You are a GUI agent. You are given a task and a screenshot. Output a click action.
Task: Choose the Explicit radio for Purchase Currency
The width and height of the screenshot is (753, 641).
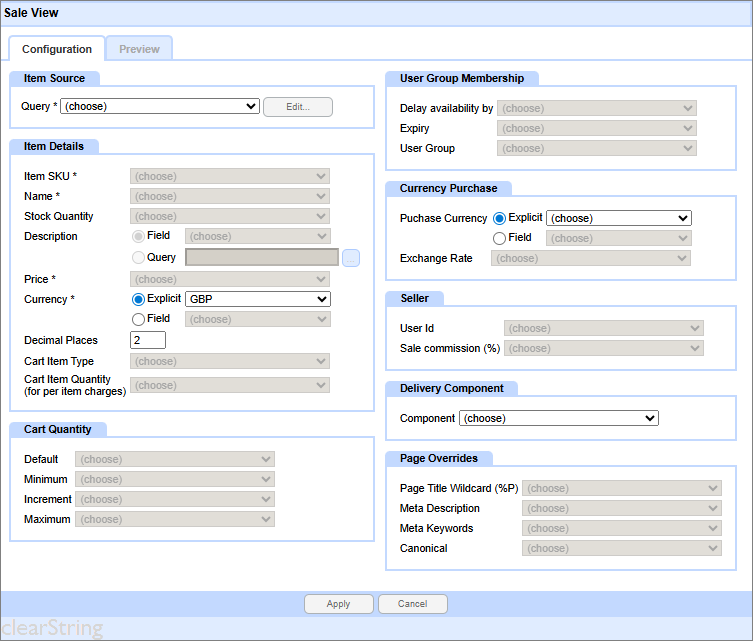pyautogui.click(x=500, y=218)
